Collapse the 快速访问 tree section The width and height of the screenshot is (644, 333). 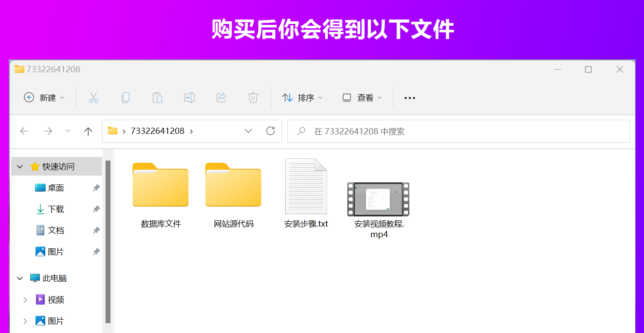click(20, 167)
